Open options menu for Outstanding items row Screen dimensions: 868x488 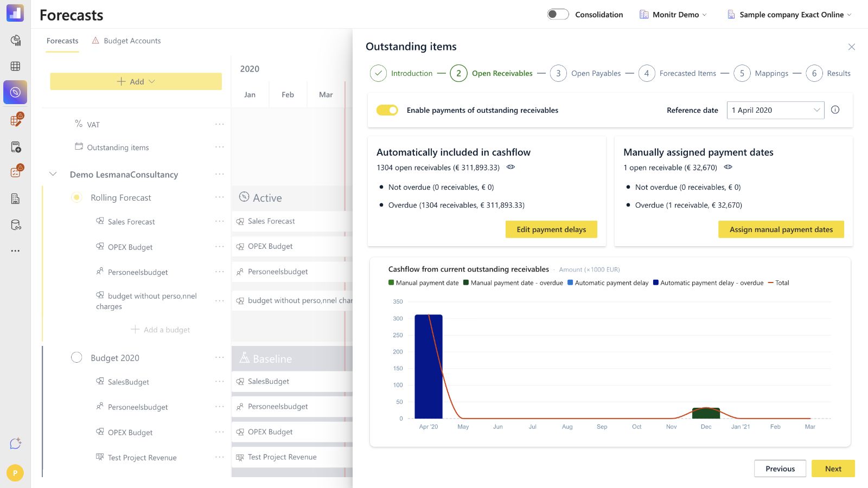pyautogui.click(x=219, y=147)
